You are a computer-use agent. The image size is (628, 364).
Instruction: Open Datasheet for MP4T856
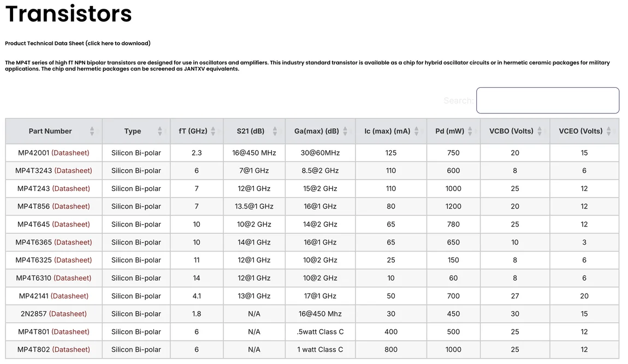pyautogui.click(x=71, y=206)
